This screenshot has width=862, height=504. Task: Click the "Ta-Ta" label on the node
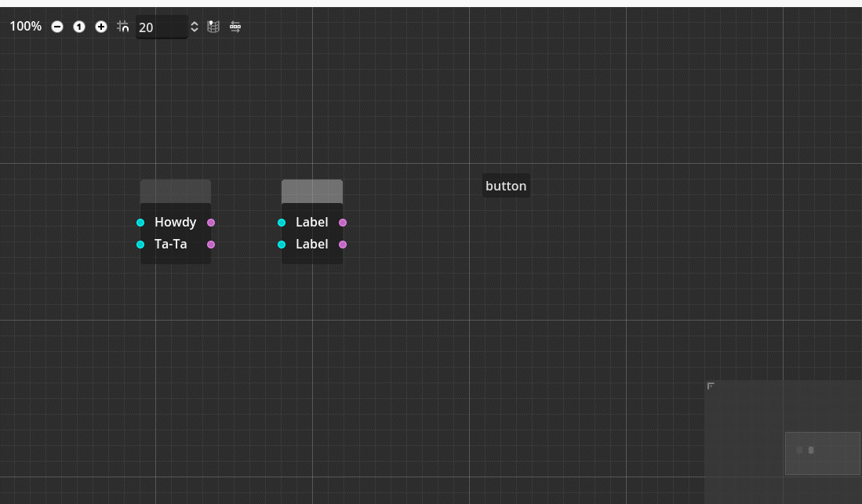click(170, 245)
